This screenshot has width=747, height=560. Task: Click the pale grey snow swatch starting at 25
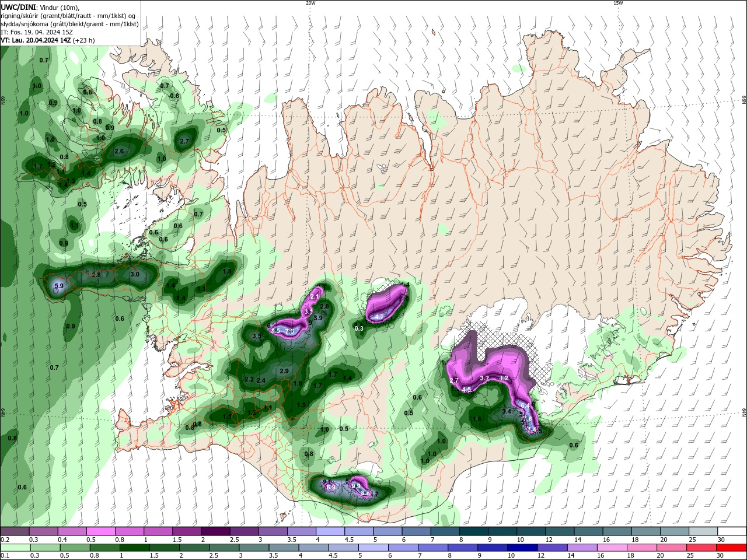704,531
